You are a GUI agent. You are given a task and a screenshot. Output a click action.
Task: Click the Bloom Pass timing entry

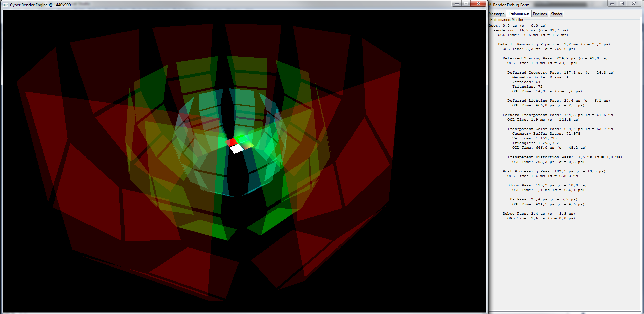click(x=547, y=185)
